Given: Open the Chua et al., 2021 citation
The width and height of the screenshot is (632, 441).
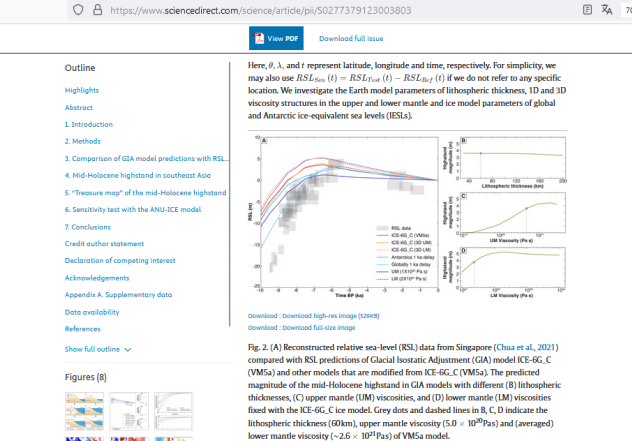Looking at the screenshot, I should tap(526, 347).
